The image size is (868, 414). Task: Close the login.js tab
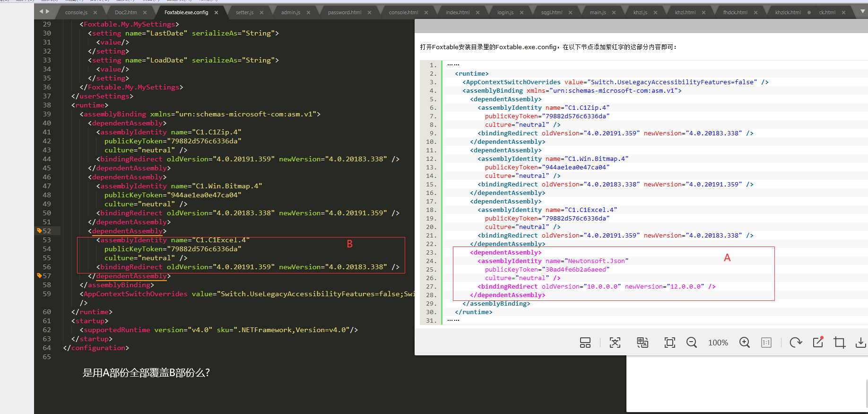[x=522, y=13]
